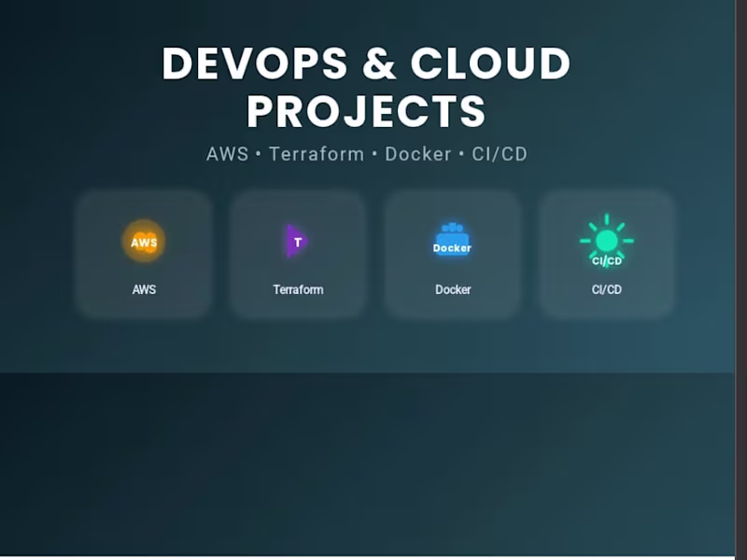Viewport: 747px width, 560px height.
Task: Click the green glowing CI/CD icon
Action: point(606,242)
